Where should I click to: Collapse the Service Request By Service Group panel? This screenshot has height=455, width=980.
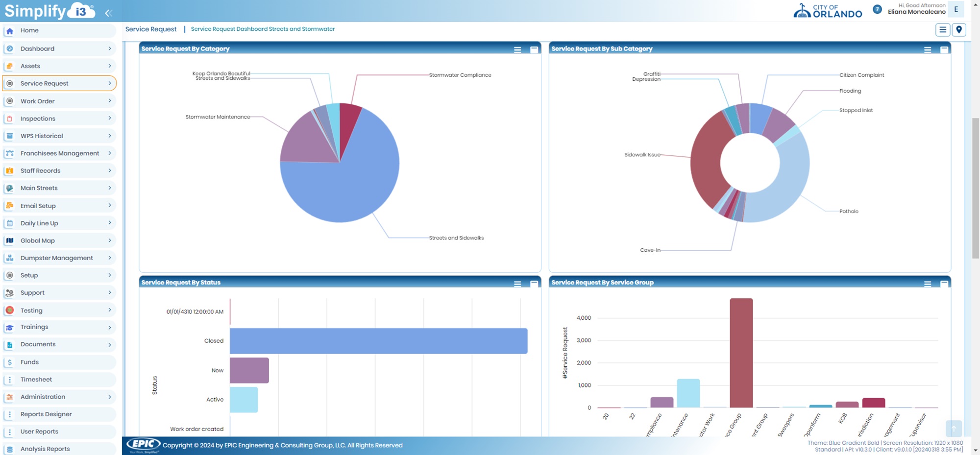pyautogui.click(x=944, y=283)
